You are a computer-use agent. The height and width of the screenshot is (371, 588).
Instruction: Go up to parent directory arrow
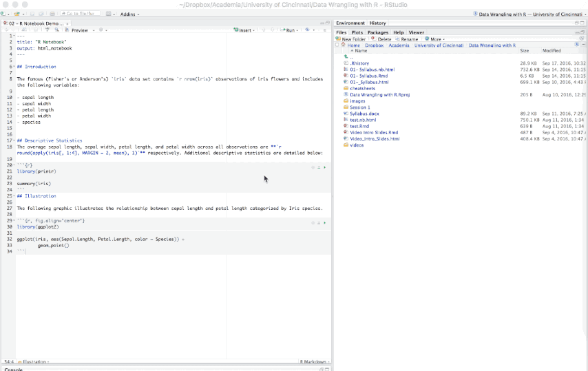346,57
